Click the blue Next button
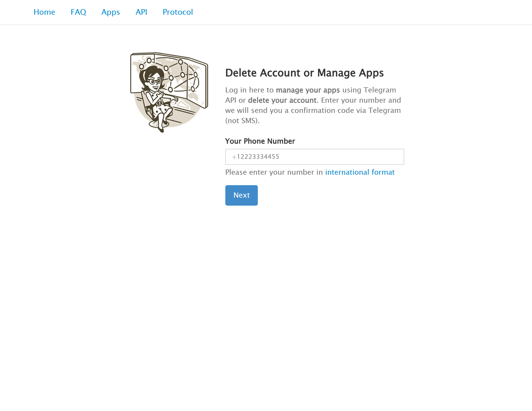Screen dimensions: 532x411 [241, 195]
